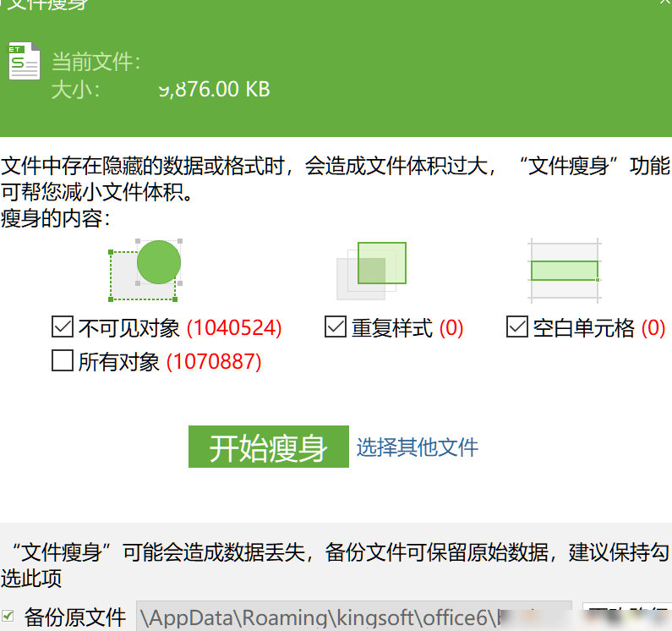Toggle the 备份原文件 checkbox

pyautogui.click(x=8, y=617)
